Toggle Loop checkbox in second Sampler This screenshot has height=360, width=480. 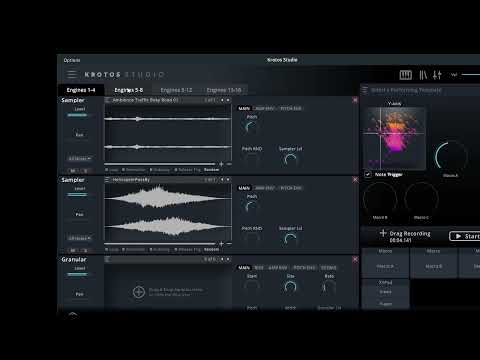[107, 250]
